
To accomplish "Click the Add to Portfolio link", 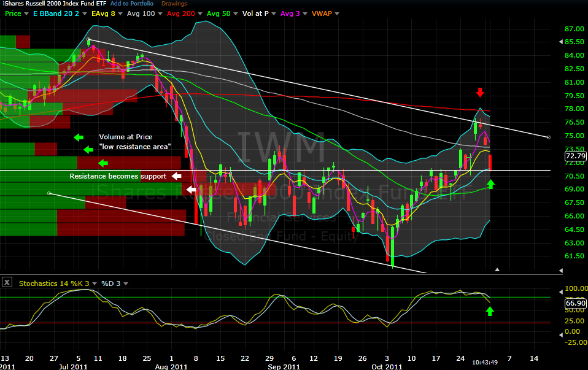I will pos(131,4).
